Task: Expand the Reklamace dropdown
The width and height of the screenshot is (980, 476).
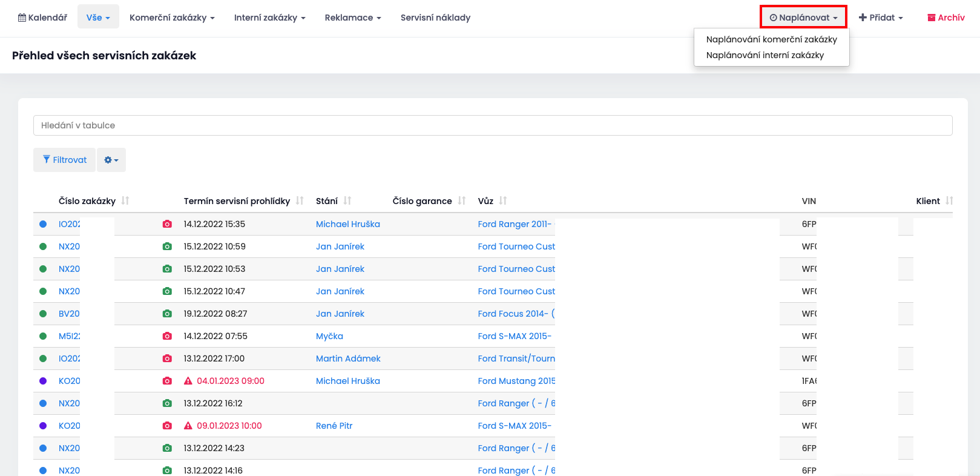Action: coord(353,18)
